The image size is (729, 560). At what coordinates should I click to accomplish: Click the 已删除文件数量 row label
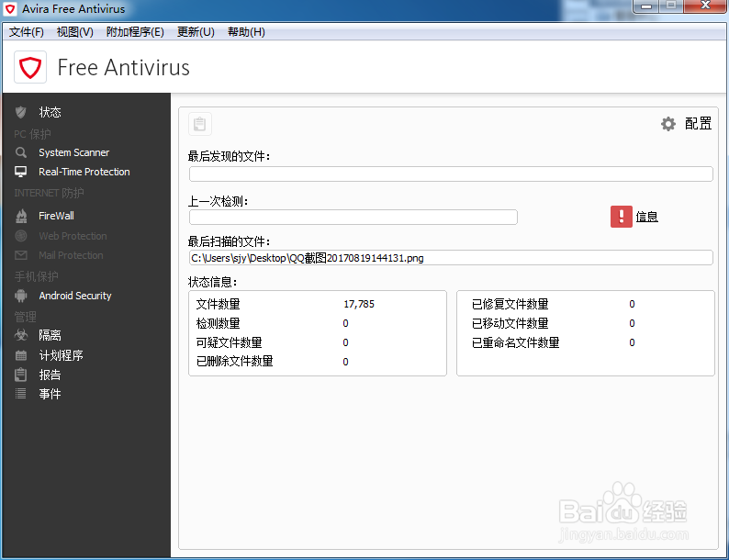tap(235, 362)
